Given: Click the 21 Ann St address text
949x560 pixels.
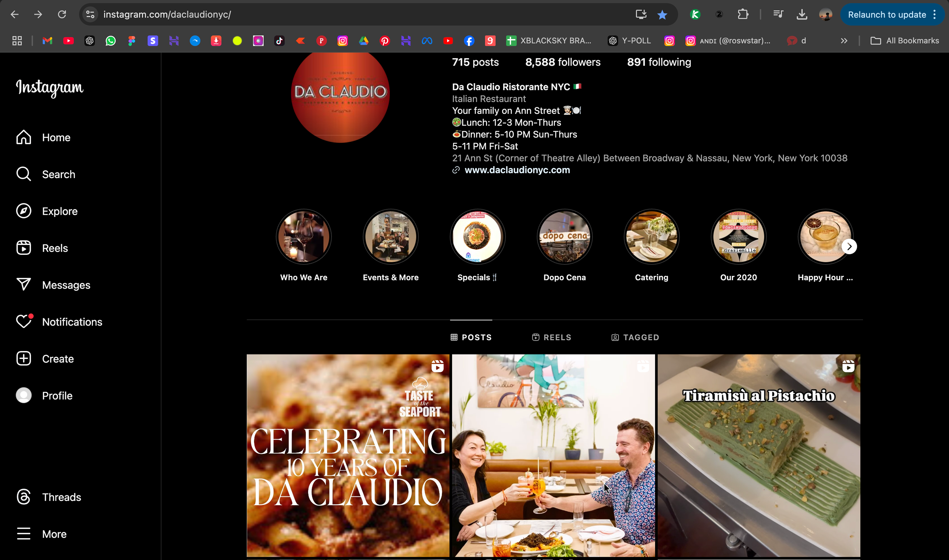Looking at the screenshot, I should click(649, 158).
